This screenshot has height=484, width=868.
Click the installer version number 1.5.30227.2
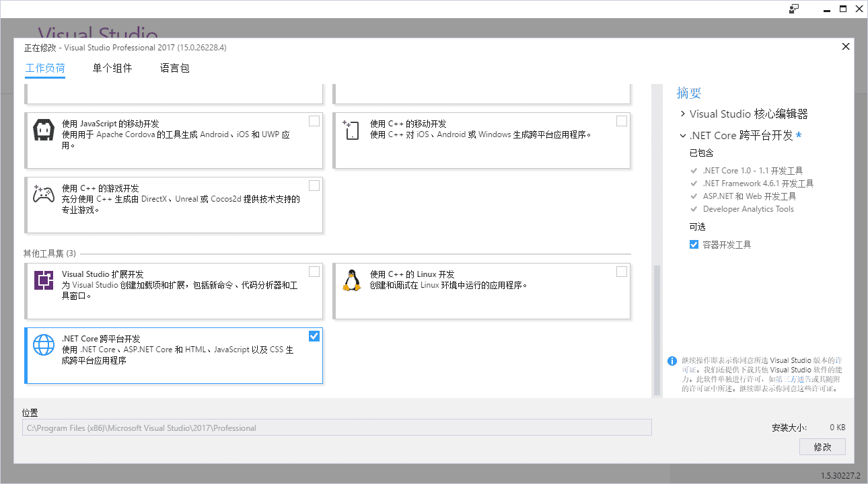click(840, 475)
